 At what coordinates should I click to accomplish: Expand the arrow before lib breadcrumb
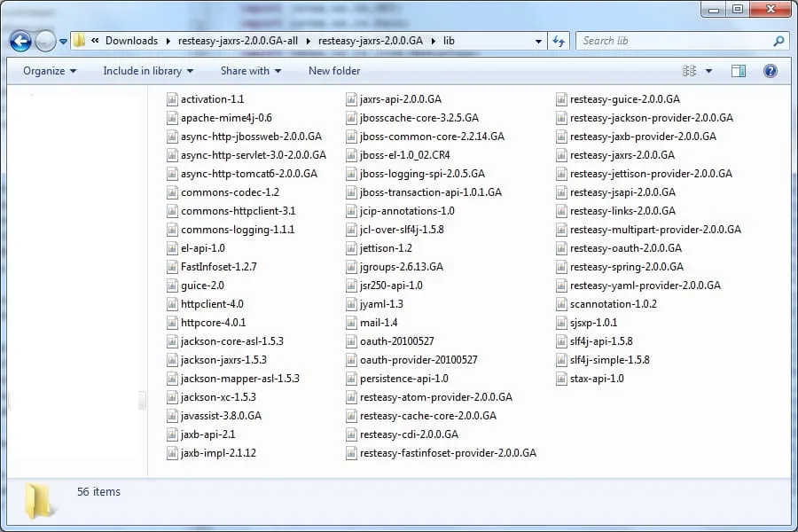[433, 42]
